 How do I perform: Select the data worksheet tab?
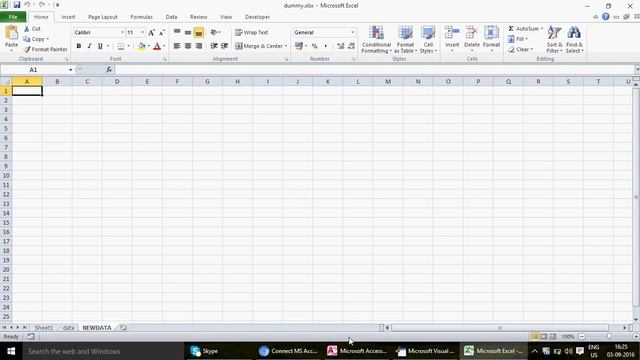point(68,328)
